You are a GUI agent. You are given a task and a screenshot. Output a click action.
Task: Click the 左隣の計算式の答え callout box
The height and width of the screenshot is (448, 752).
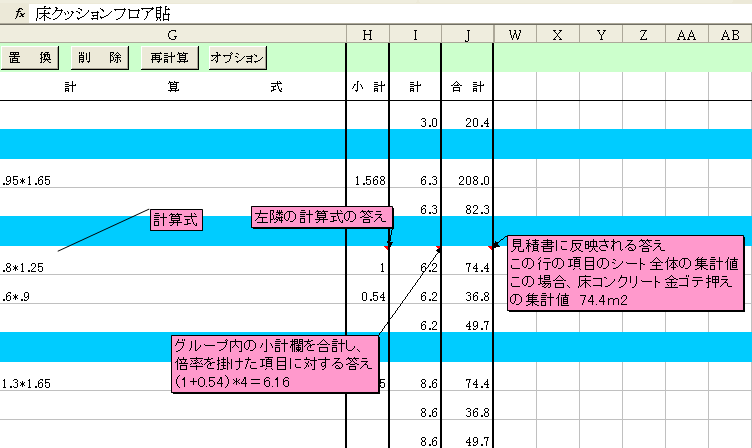pos(318,216)
